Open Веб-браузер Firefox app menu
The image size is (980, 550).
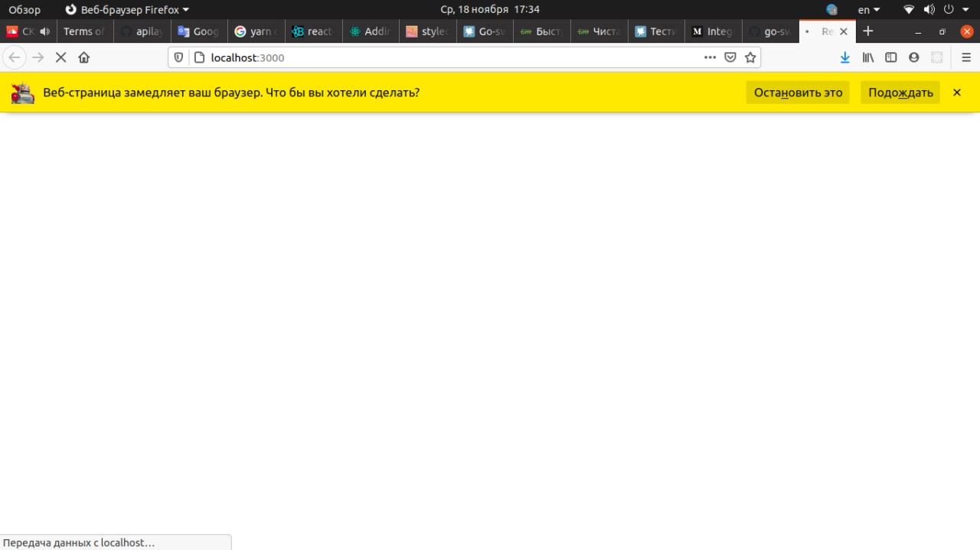coord(127,10)
